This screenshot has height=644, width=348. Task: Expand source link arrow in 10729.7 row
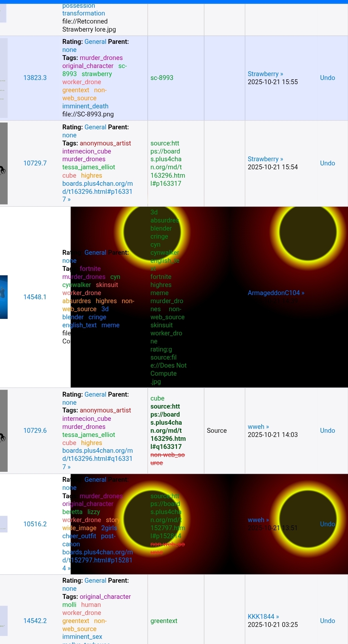[x=69, y=200]
